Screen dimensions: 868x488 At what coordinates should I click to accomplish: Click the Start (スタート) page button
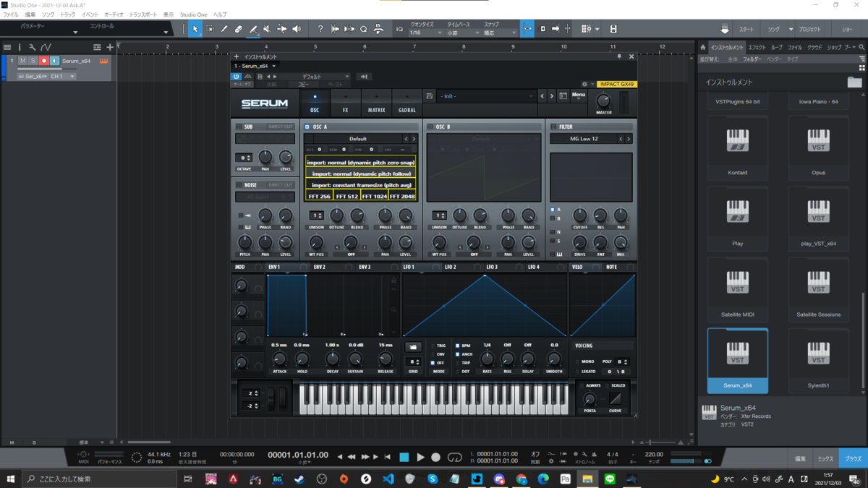click(x=746, y=30)
